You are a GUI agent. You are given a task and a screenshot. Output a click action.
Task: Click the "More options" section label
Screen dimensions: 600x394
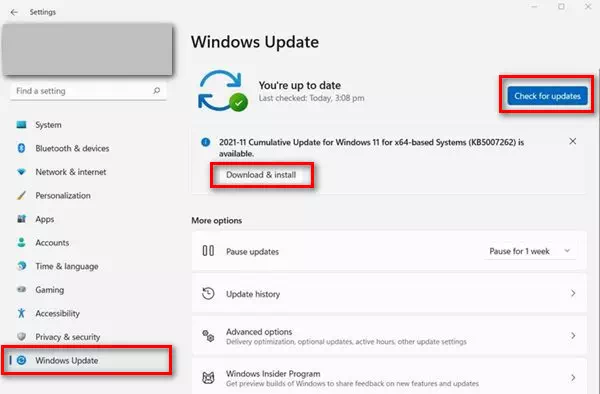217,220
